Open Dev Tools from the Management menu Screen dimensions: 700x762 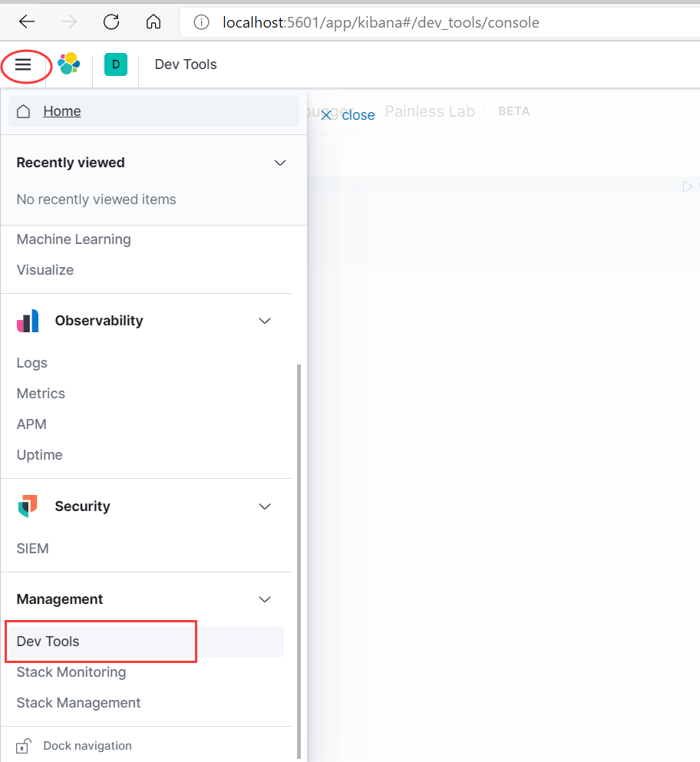tap(48, 642)
